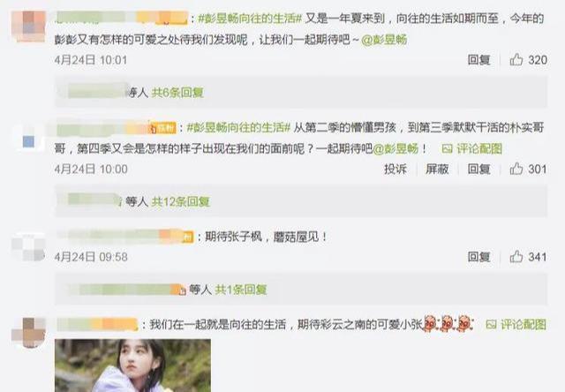Click 屏蔽 on the second comment
The image size is (565, 392).
[x=437, y=169]
